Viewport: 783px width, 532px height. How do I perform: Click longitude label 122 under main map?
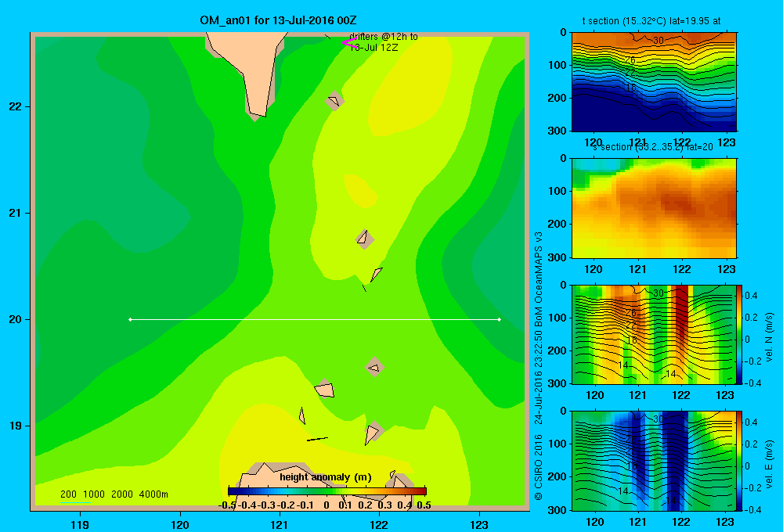(379, 524)
